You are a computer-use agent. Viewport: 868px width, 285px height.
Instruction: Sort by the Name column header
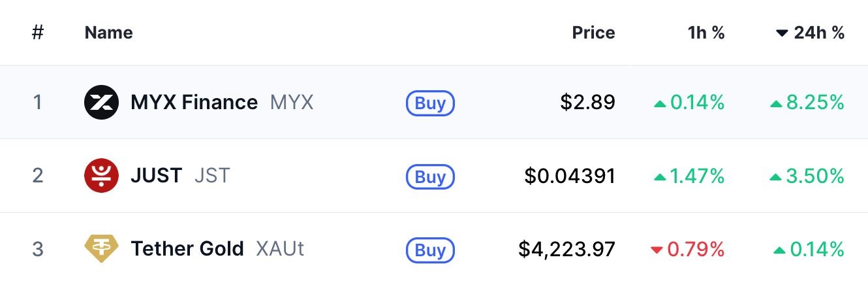pos(108,33)
